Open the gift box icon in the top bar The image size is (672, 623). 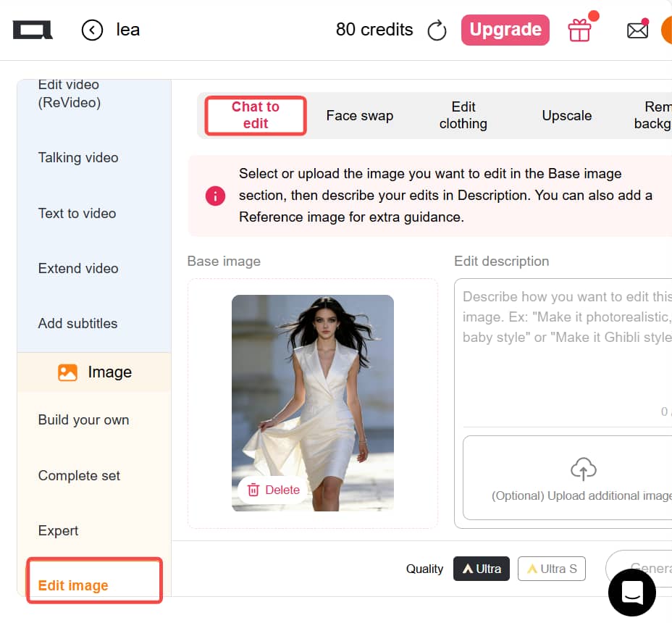click(x=579, y=30)
